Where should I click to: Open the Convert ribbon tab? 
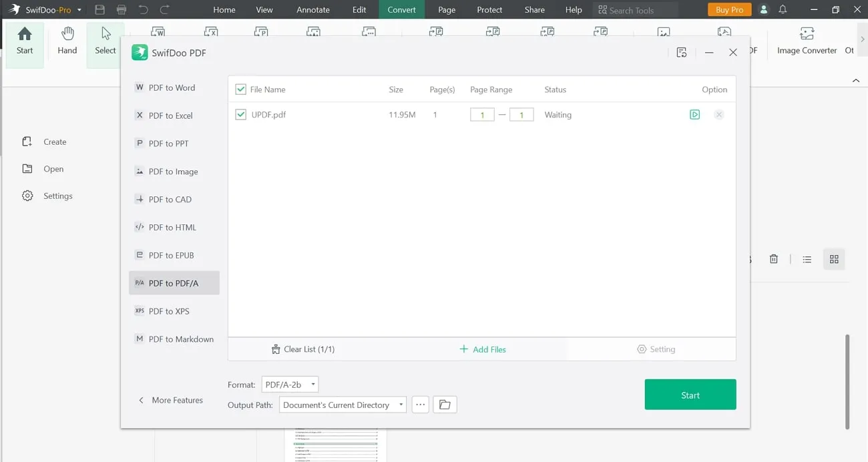point(402,10)
